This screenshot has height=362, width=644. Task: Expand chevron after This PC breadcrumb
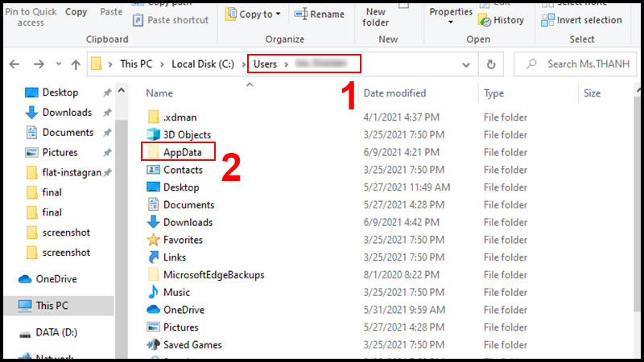click(162, 64)
